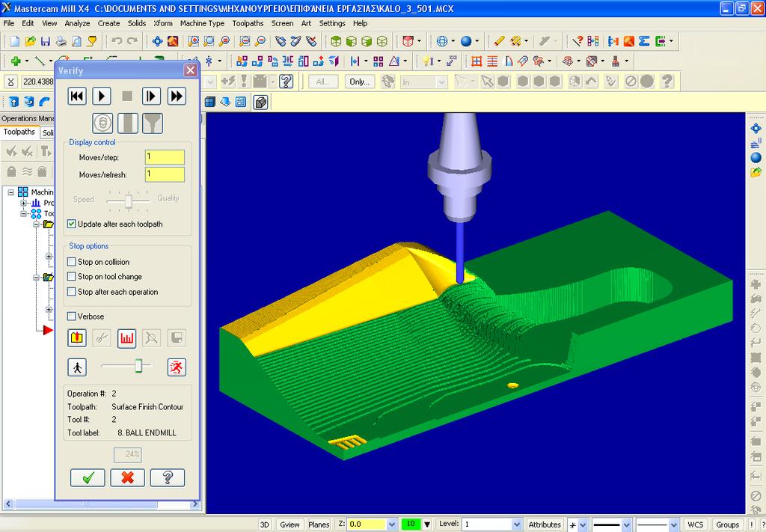Screen dimensions: 766x532
Task: Click the green color swatch showing 10
Action: pyautogui.click(x=411, y=525)
